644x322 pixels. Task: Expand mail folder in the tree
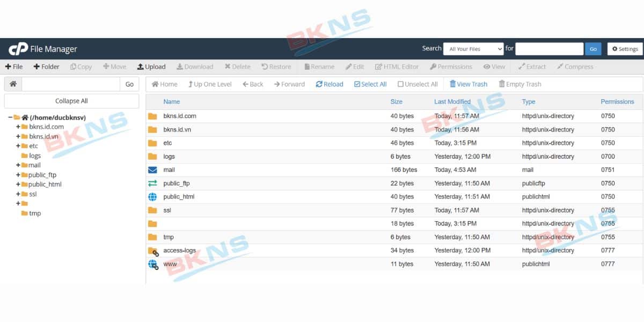[x=18, y=165]
